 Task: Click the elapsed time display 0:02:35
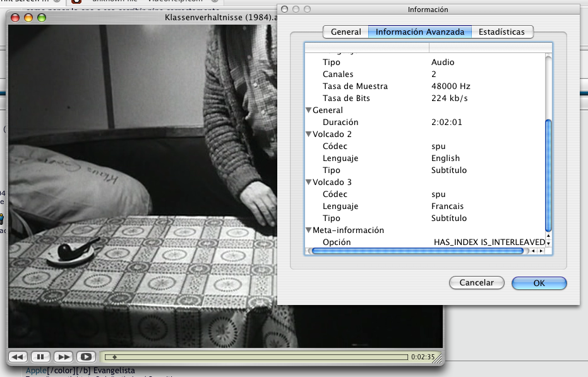point(423,357)
